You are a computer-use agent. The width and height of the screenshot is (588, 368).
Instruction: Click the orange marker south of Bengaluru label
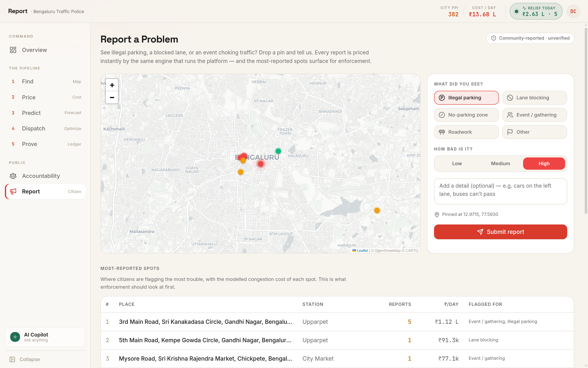tap(241, 172)
